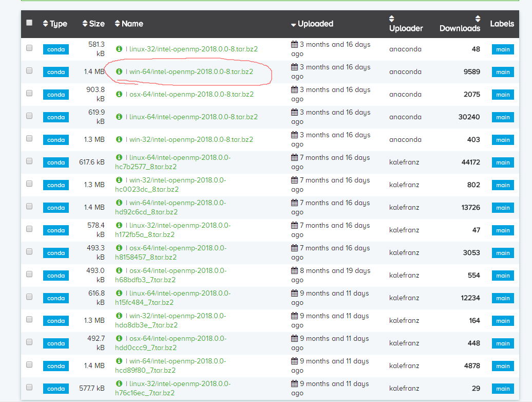Select the checkbox for win-64/intel-openmp-2018.0.0-8.tar.bz2
The height and width of the screenshot is (402, 532).
[x=29, y=70]
